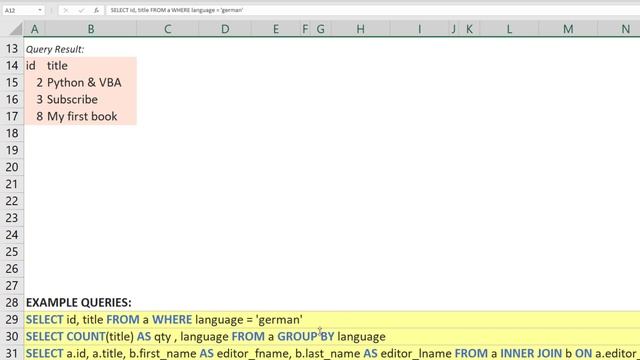Click the 'Query Result:' cell

(x=55, y=49)
